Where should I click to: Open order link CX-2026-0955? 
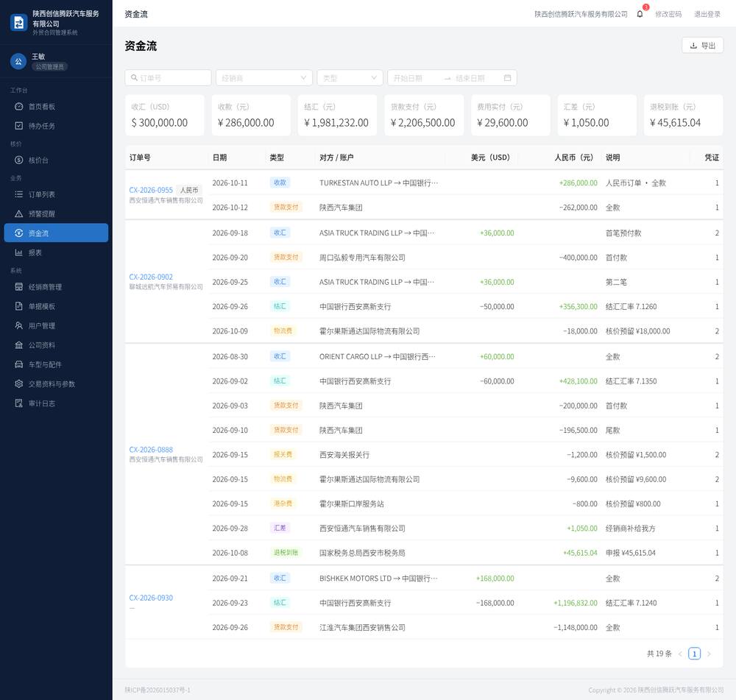[x=151, y=190]
